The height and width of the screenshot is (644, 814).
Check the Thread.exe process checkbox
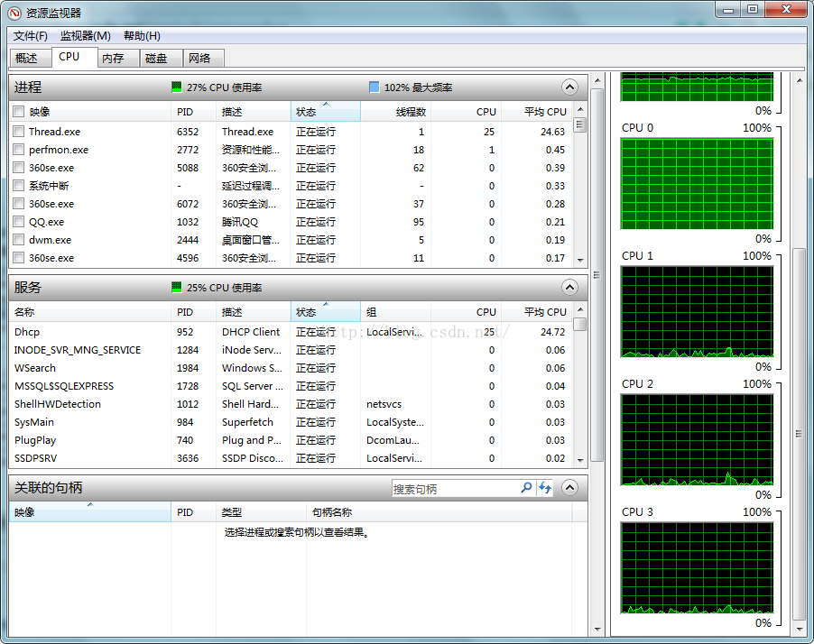(19, 132)
